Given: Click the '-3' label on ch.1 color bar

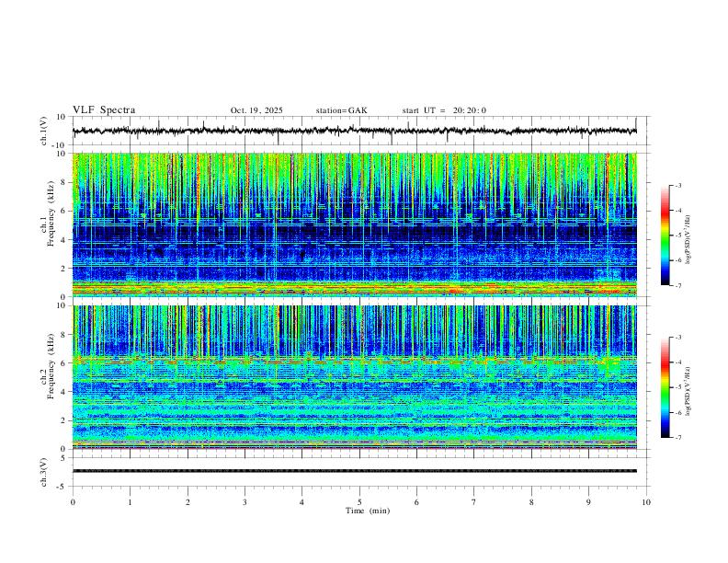Looking at the screenshot, I should (678, 185).
